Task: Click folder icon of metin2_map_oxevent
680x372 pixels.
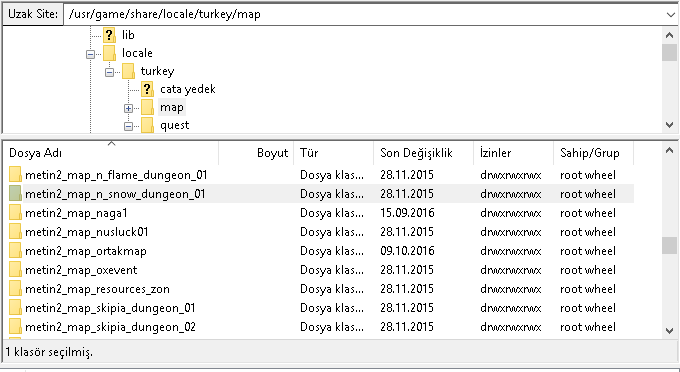Action: coord(15,270)
